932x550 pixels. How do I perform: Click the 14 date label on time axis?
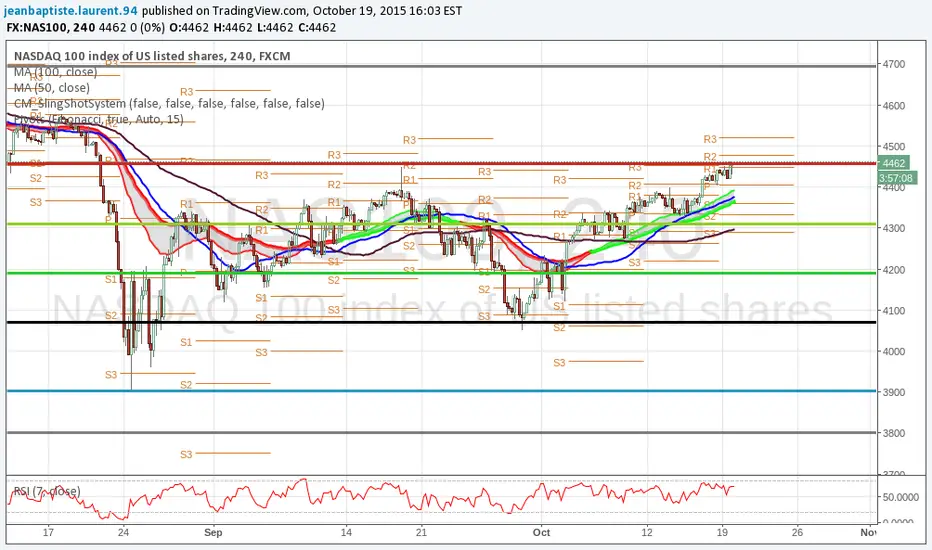[346, 532]
